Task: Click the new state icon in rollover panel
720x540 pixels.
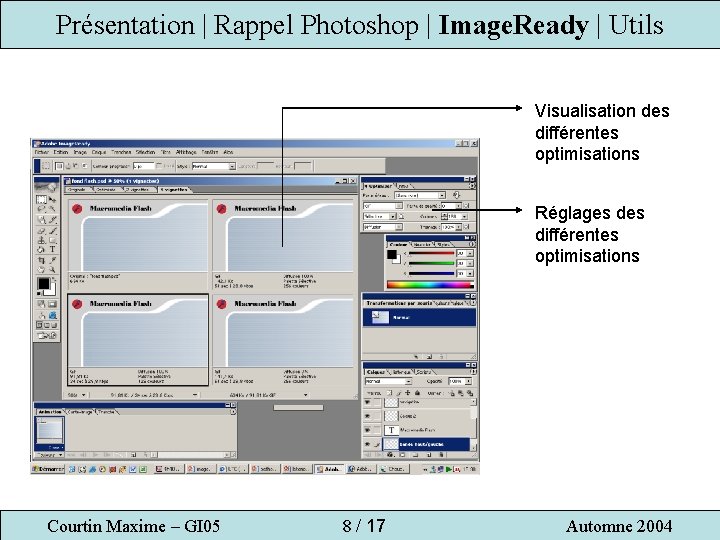Action: (x=429, y=356)
